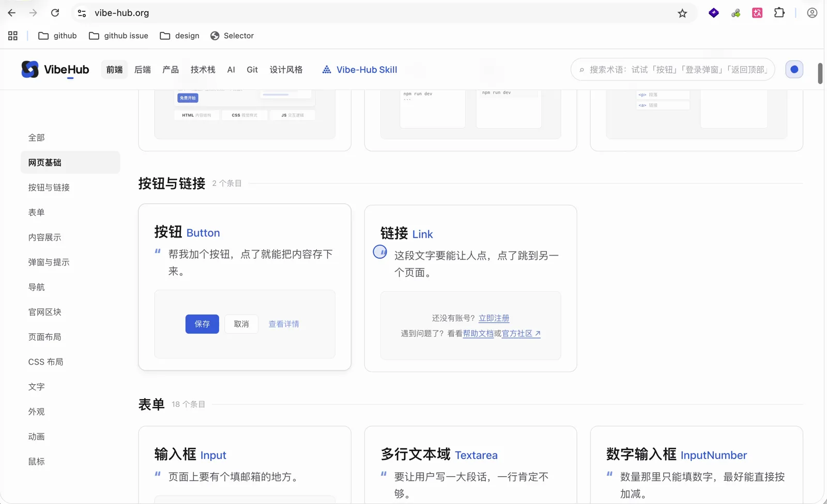
Task: Go back with the browser back arrow
Action: 12,13
